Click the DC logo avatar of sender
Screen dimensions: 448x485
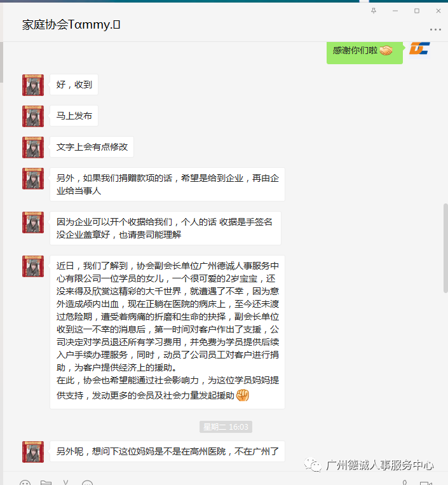click(x=419, y=50)
